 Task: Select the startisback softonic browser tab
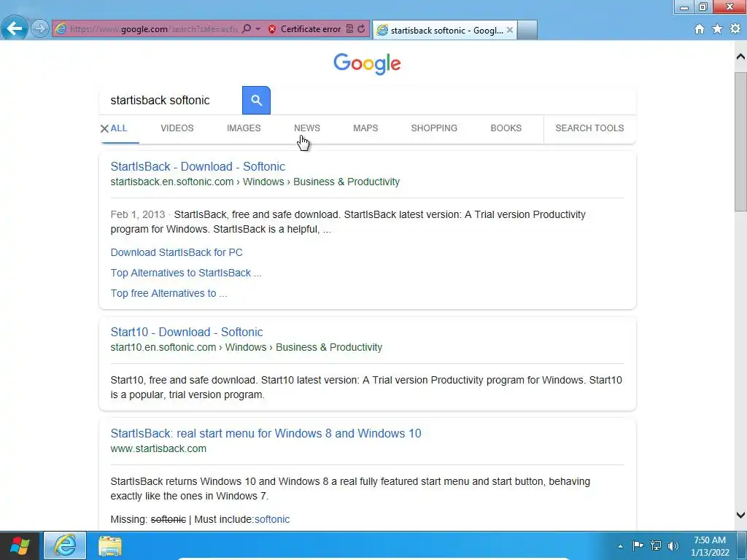pyautogui.click(x=445, y=30)
